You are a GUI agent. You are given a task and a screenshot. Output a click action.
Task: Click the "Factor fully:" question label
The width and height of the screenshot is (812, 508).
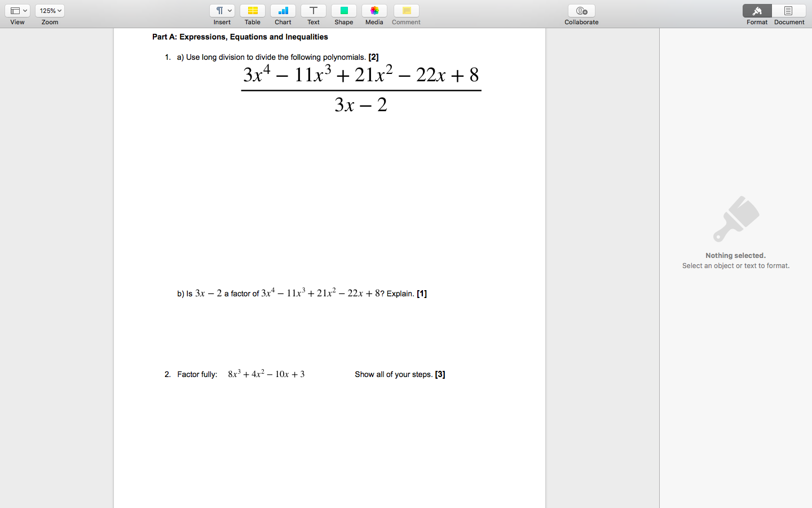click(197, 374)
